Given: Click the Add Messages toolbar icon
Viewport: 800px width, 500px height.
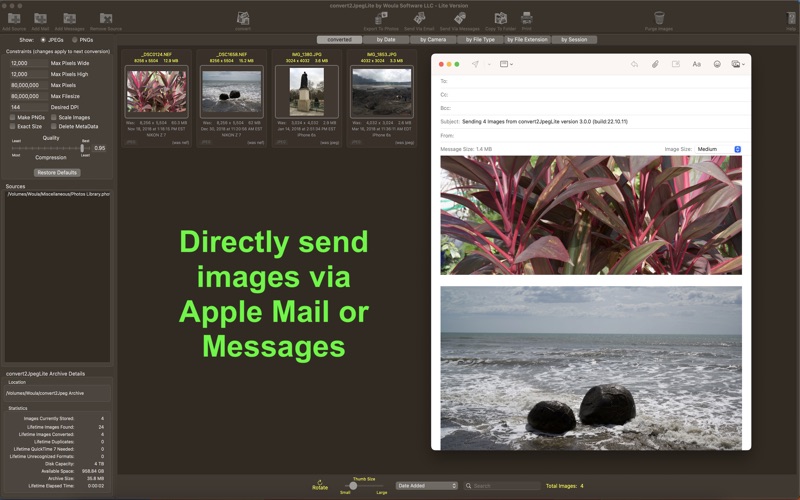Looking at the screenshot, I should 69,18.
